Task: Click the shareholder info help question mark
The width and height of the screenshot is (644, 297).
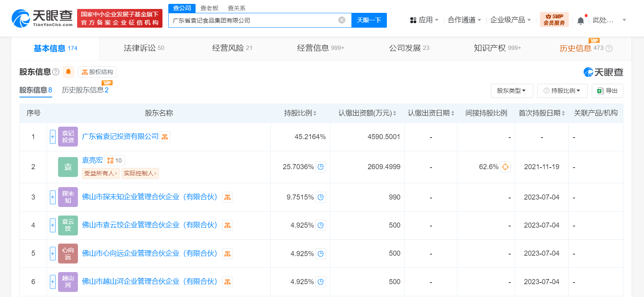Action: [x=56, y=72]
